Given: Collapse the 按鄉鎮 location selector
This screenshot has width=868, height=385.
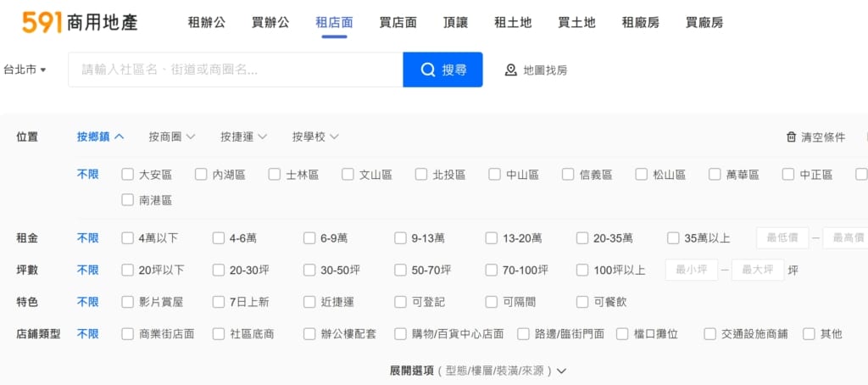Looking at the screenshot, I should point(100,137).
